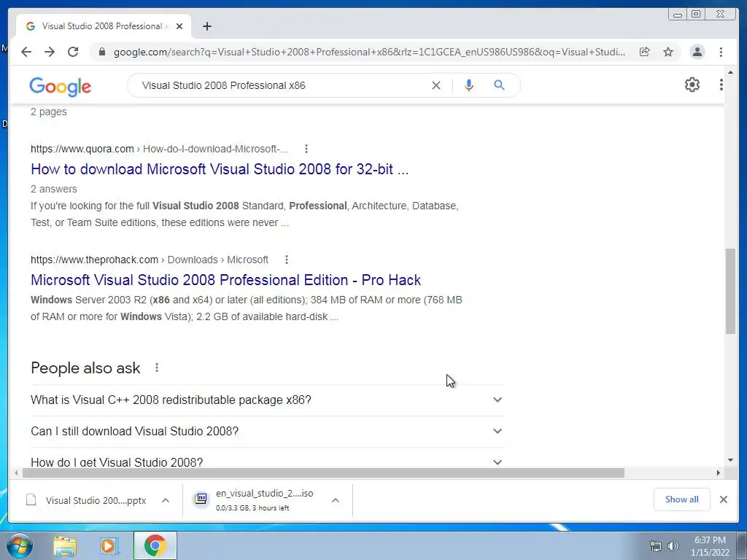The image size is (747, 560).
Task: Click the Google logo
Action: pyautogui.click(x=60, y=86)
